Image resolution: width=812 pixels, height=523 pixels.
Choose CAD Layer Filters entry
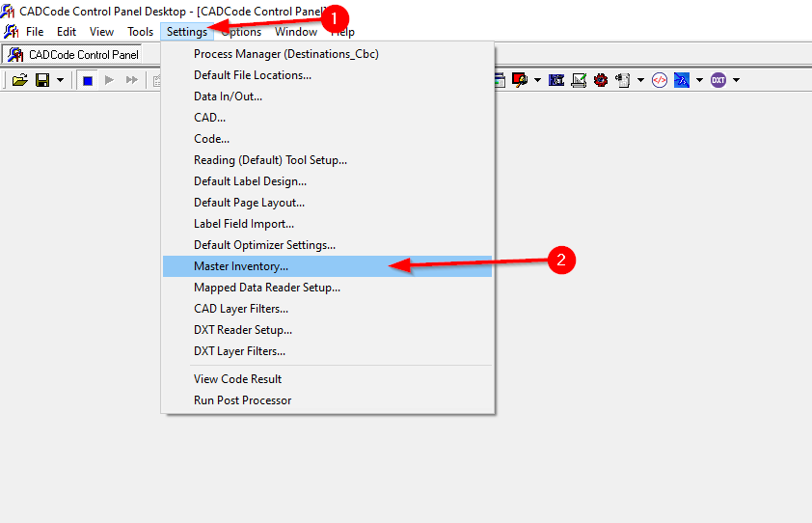[x=327, y=309]
